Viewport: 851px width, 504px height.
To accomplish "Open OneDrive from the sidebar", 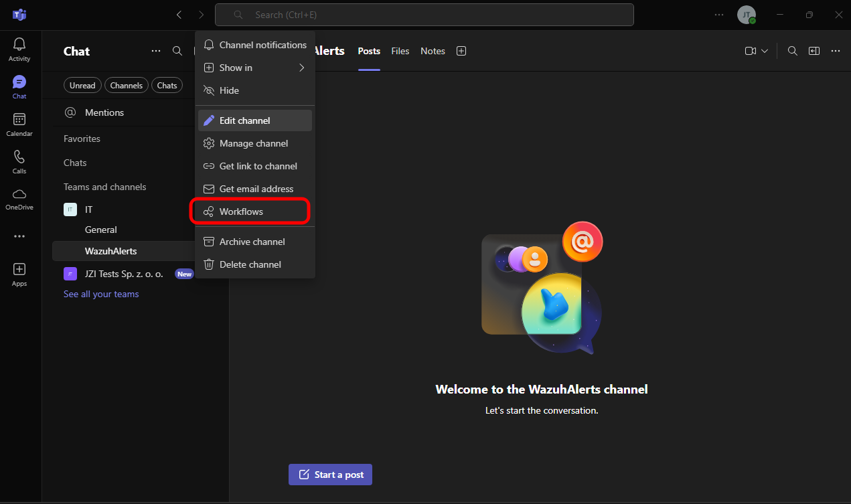I will 19,199.
